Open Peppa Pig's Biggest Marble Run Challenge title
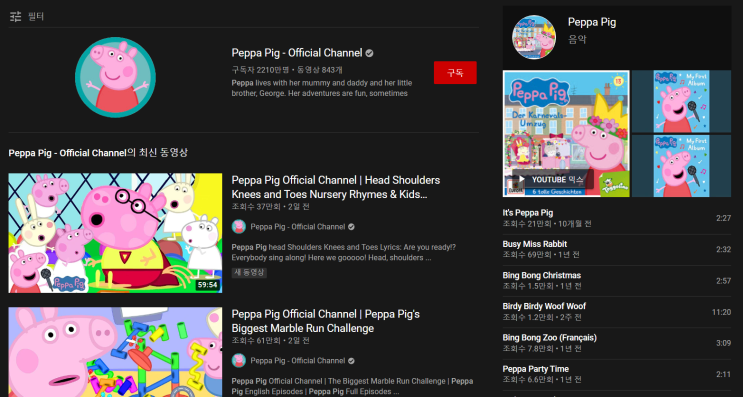The image size is (743, 397). pyautogui.click(x=326, y=321)
